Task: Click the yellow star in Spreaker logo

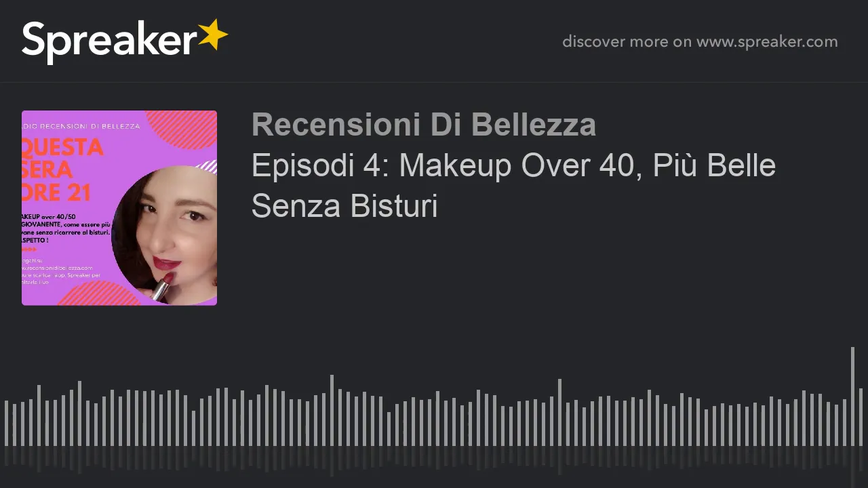Action: coord(213,35)
